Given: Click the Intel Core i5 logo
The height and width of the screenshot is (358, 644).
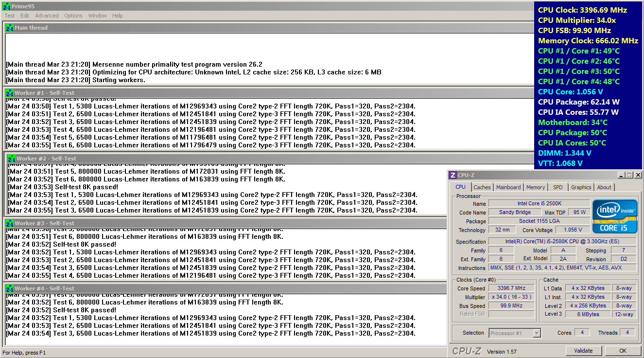Looking at the screenshot, I should [615, 216].
